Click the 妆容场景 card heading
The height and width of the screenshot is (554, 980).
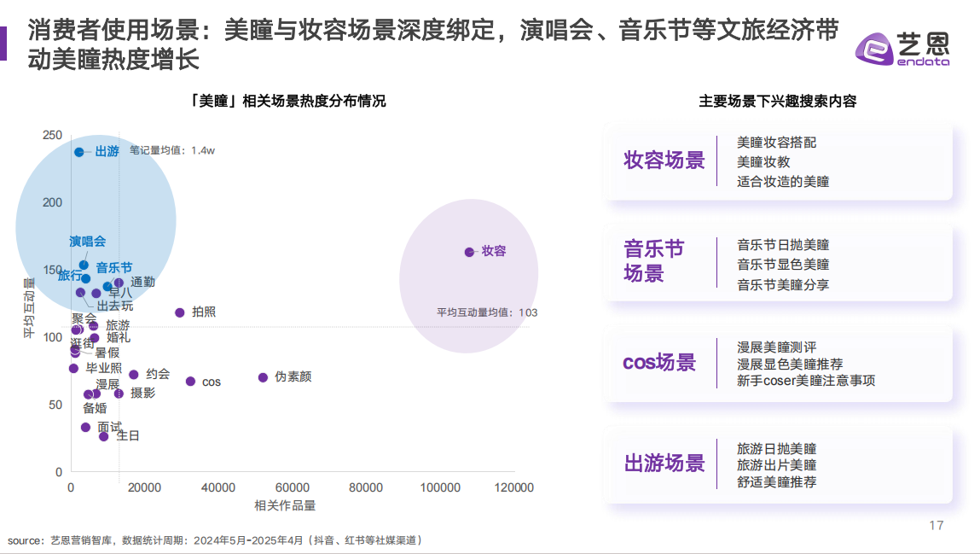coord(664,160)
